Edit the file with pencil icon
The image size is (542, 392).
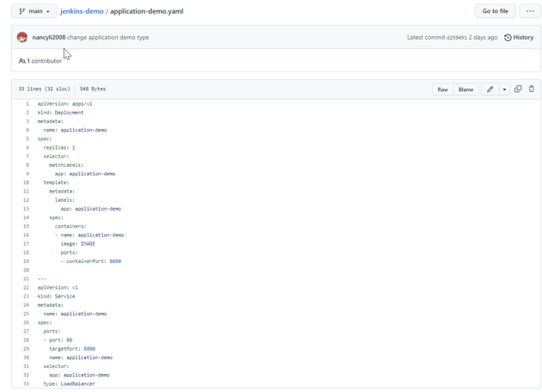pos(490,89)
